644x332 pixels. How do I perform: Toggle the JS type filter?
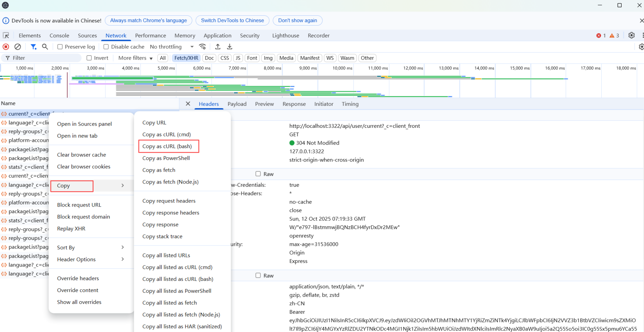pos(238,58)
